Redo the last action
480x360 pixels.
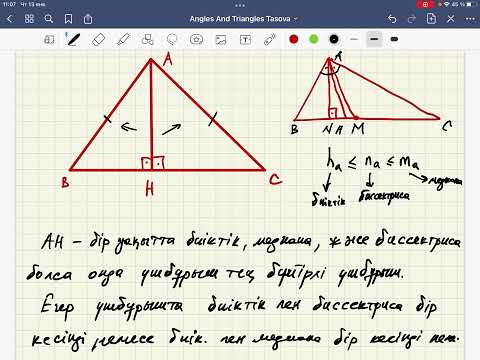pos(412,19)
